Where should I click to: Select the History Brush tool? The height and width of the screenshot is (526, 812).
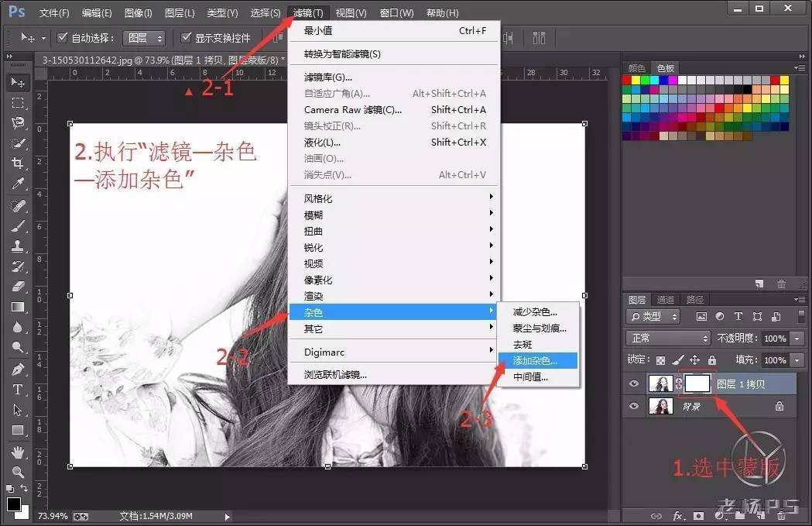(x=18, y=266)
